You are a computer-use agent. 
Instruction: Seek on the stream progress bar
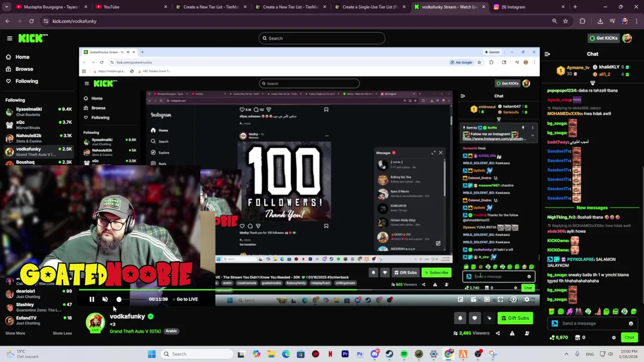(309, 290)
